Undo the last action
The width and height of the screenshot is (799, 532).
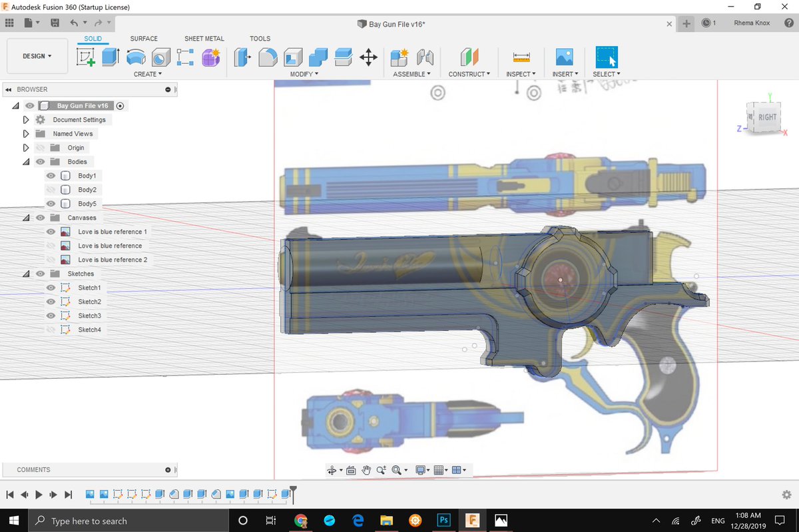[75, 23]
